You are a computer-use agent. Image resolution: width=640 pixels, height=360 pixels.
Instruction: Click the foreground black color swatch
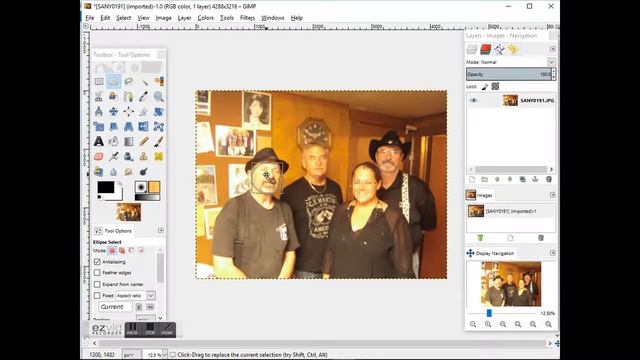pyautogui.click(x=106, y=187)
